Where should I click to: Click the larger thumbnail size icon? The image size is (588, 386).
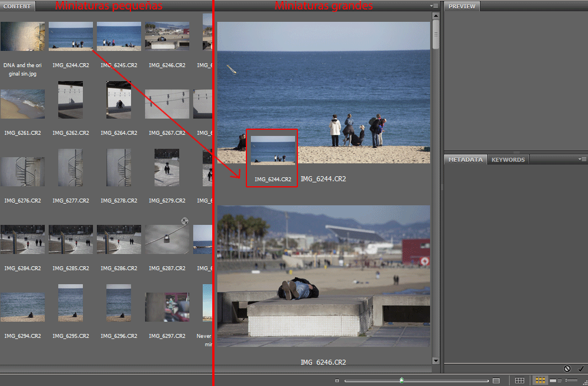496,381
